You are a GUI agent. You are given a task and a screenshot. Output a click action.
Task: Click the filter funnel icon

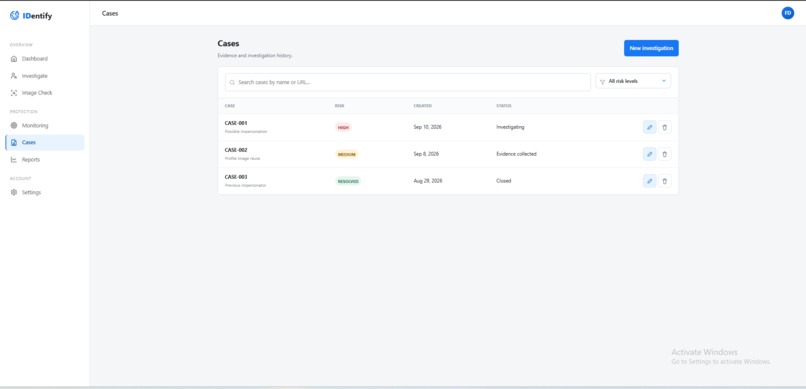[x=602, y=82]
